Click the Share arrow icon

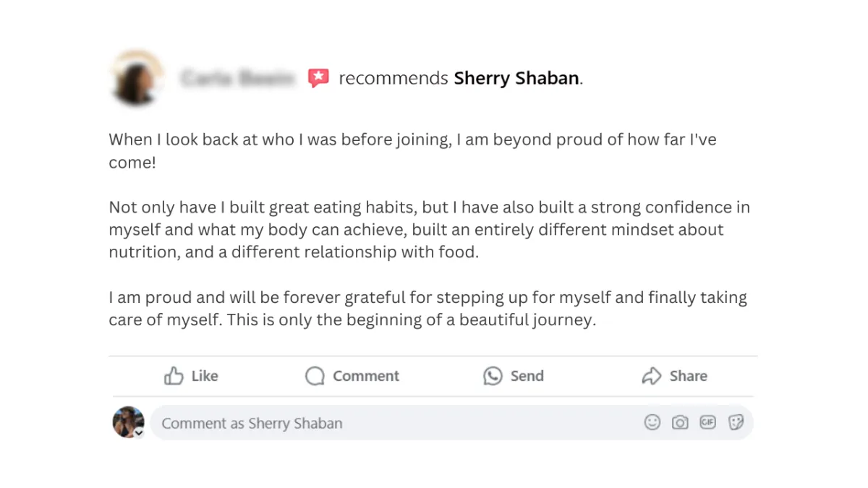coord(652,376)
